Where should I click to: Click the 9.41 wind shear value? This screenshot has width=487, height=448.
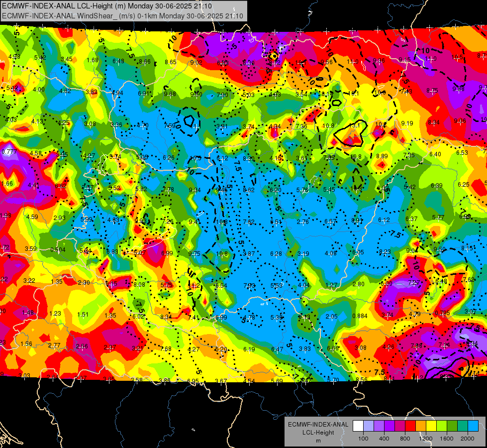click(195, 222)
